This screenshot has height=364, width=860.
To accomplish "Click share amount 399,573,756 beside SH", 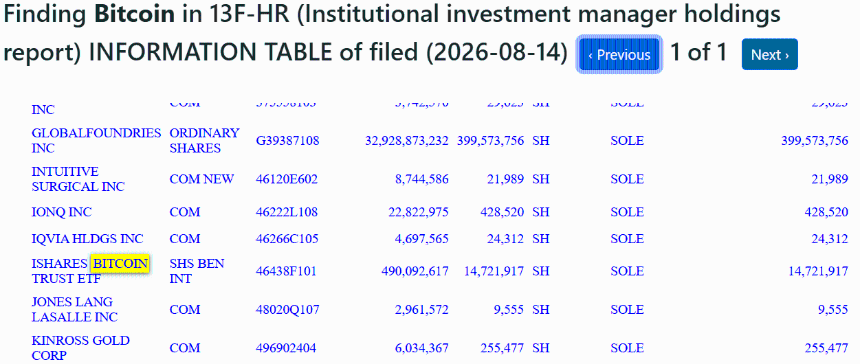I will click(490, 141).
